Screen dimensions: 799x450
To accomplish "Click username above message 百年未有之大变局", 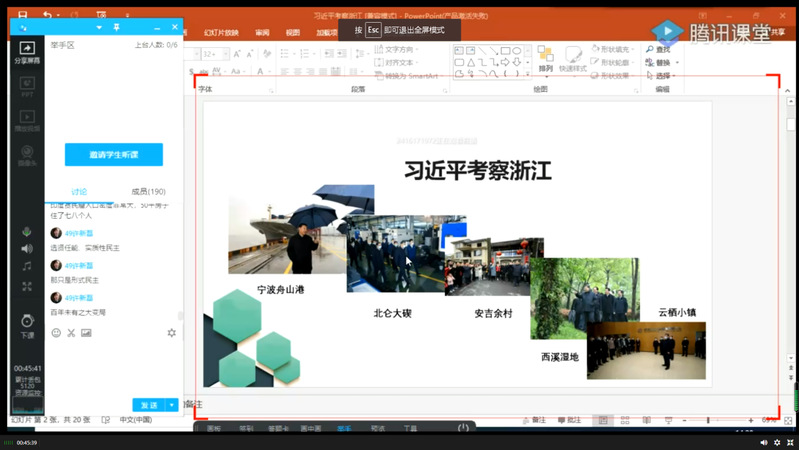I will [x=78, y=298].
